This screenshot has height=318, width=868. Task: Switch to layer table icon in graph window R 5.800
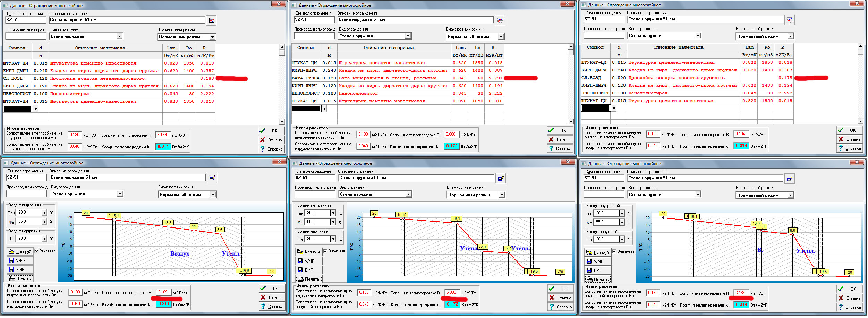click(501, 178)
